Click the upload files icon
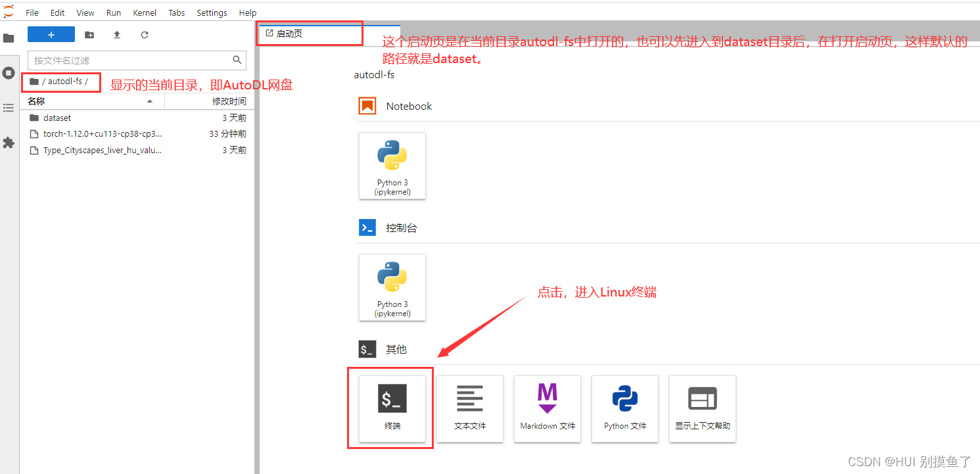The width and height of the screenshot is (980, 474). coord(117,35)
